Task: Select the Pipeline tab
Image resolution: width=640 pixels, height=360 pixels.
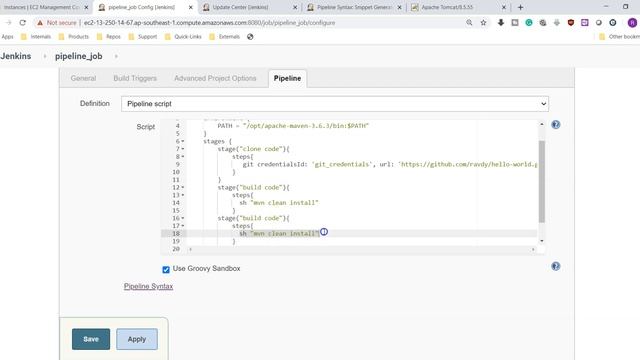Action: tap(287, 78)
